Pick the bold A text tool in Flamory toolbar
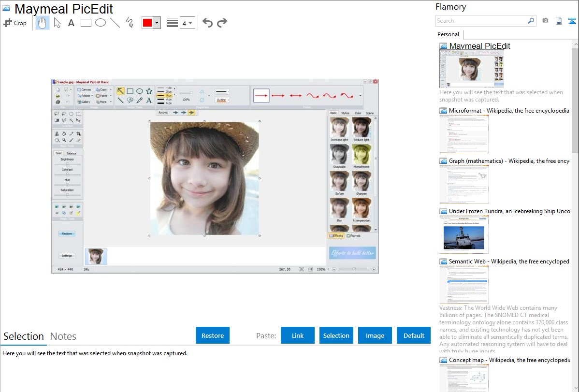The width and height of the screenshot is (579, 392). (71, 23)
